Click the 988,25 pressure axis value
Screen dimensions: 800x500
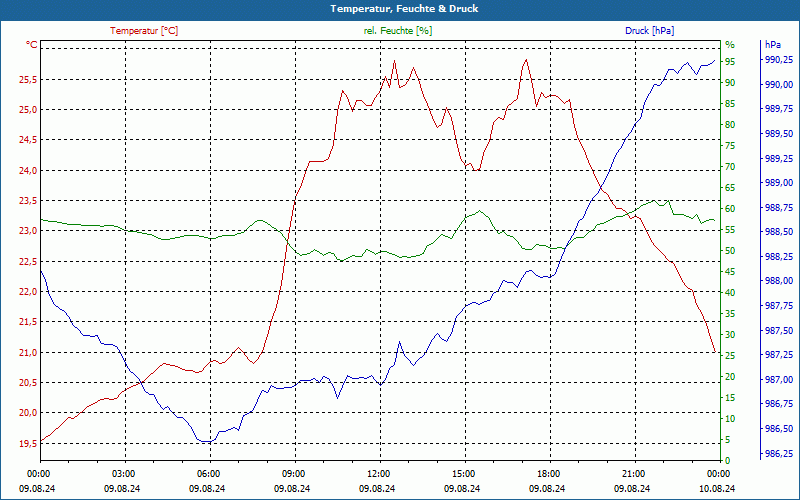coord(779,257)
